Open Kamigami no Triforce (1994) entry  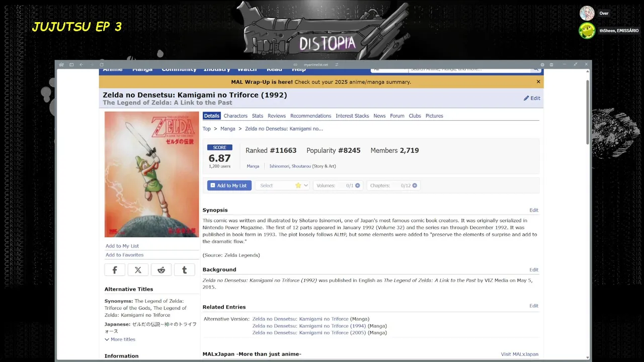309,326
